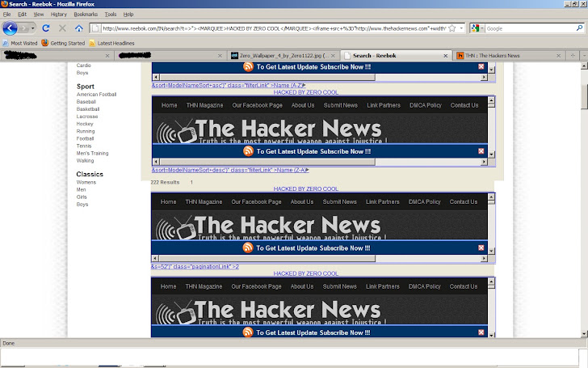The image size is (588, 368).
Task: Click the Cardio link in sidebar
Action: tap(84, 66)
